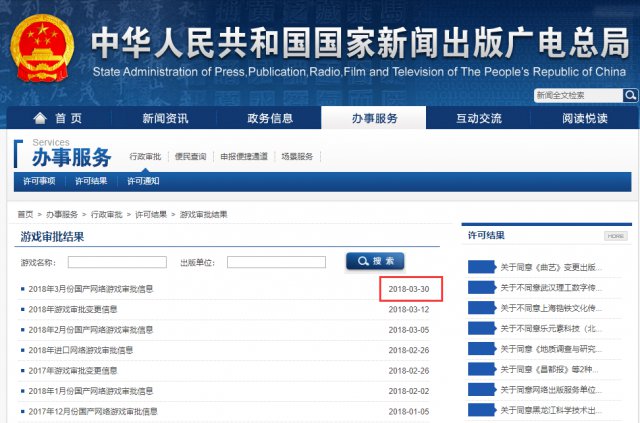The width and height of the screenshot is (640, 423).
Task: Open 关于同意《曲艺》变更出版 notice
Action: [x=551, y=267]
